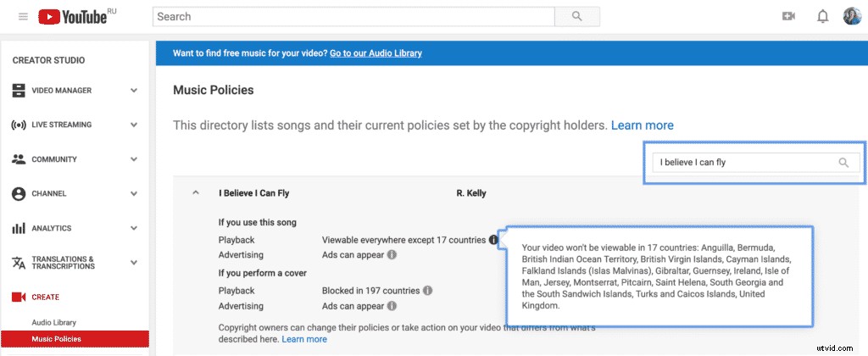Expand the Video Manager chevron
Image resolution: width=868 pixels, height=356 pixels.
click(133, 90)
